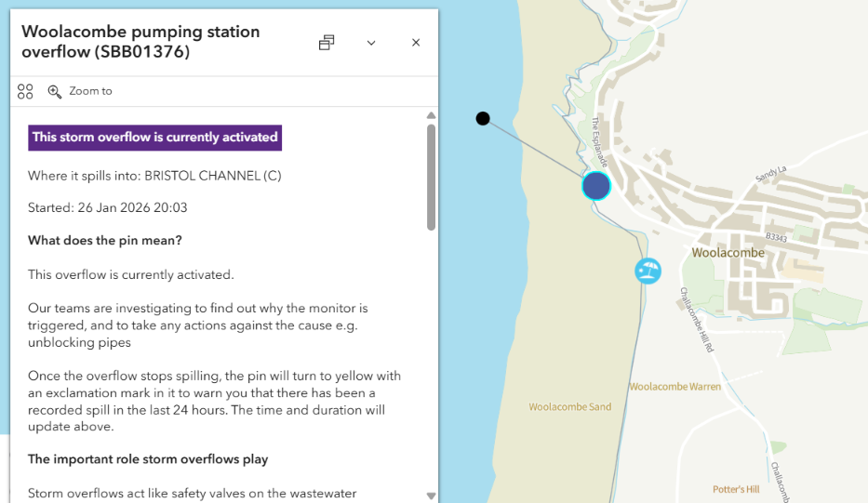
Task: Click the Woolacombe town label
Action: [728, 253]
